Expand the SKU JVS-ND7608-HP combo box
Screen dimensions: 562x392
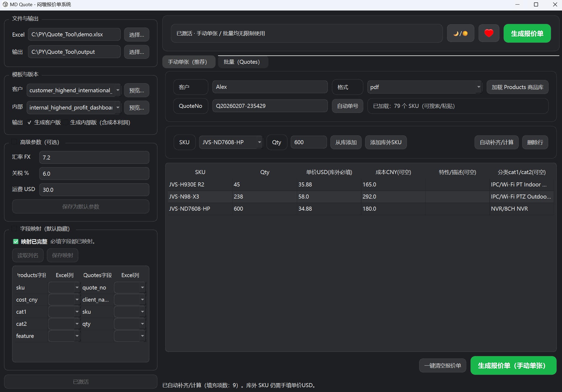point(259,142)
